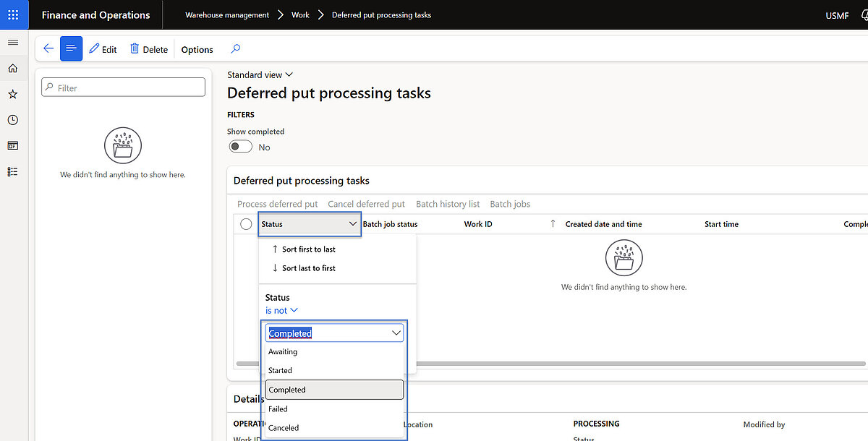Click the Delete button
The width and height of the screenshot is (868, 441).
(x=148, y=49)
